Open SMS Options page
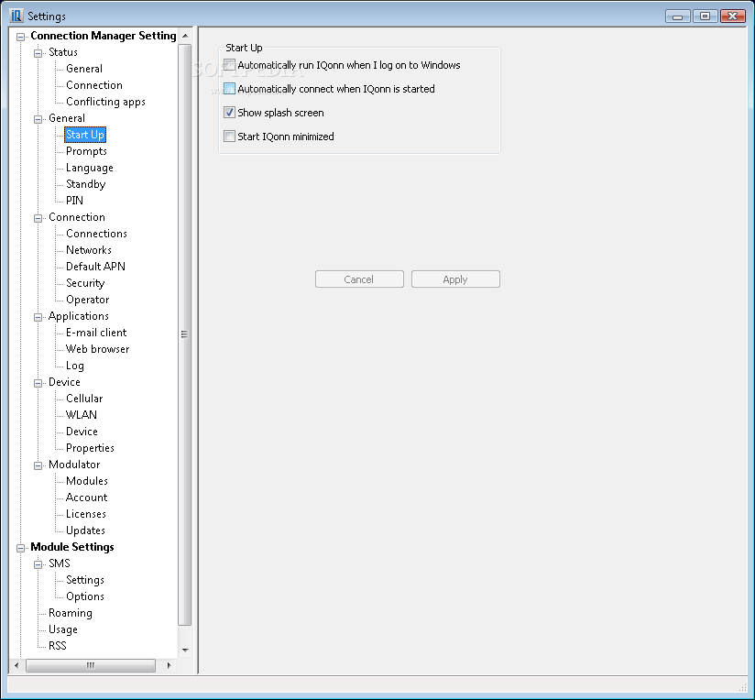 pyautogui.click(x=85, y=596)
